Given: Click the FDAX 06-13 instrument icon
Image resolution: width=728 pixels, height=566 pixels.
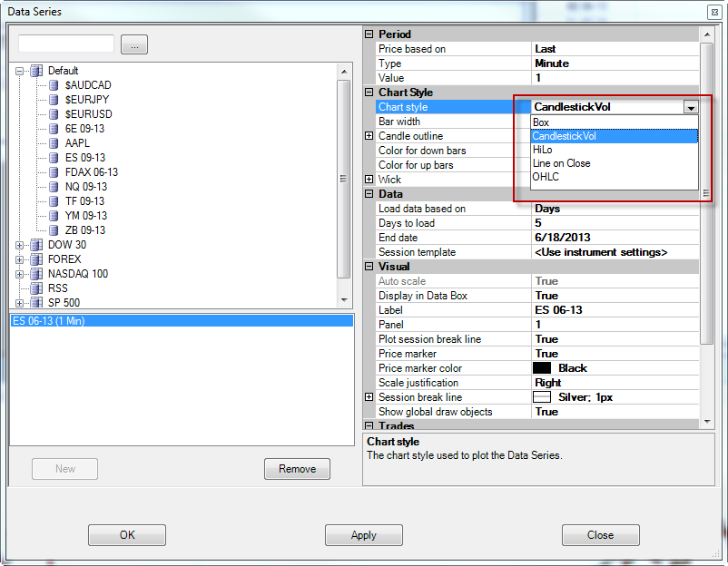Looking at the screenshot, I should click(x=54, y=172).
